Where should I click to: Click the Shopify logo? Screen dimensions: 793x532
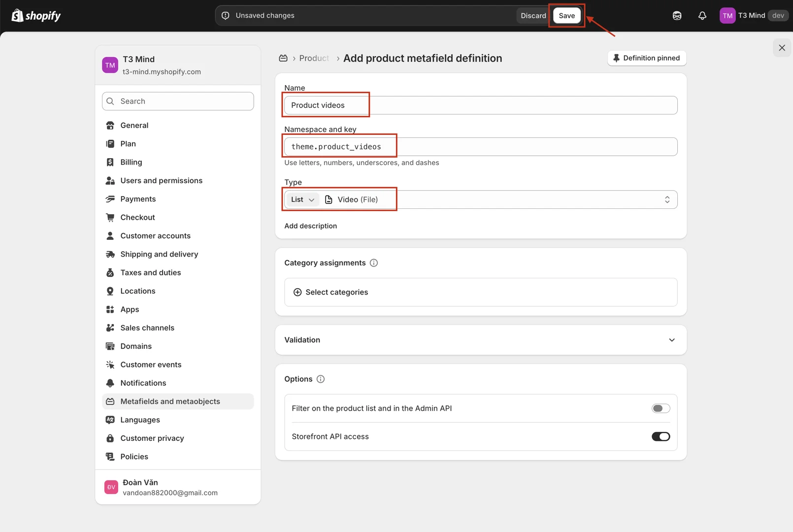[36, 16]
